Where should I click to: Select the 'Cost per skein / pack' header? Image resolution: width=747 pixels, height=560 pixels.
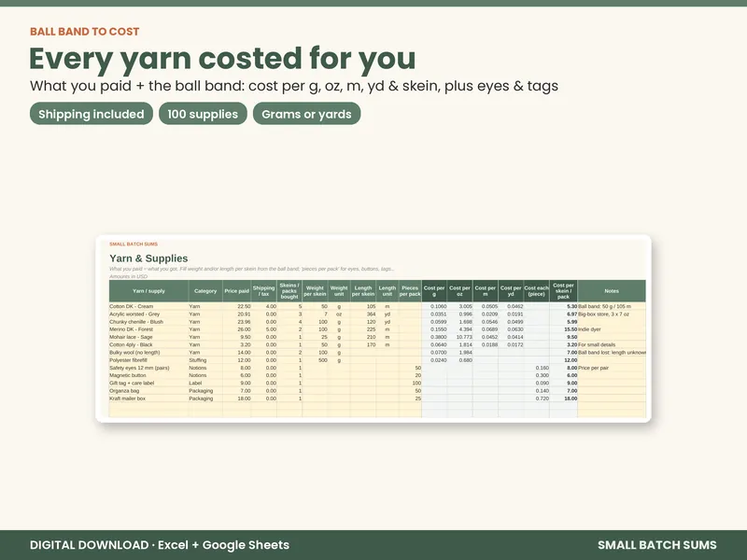pyautogui.click(x=564, y=291)
